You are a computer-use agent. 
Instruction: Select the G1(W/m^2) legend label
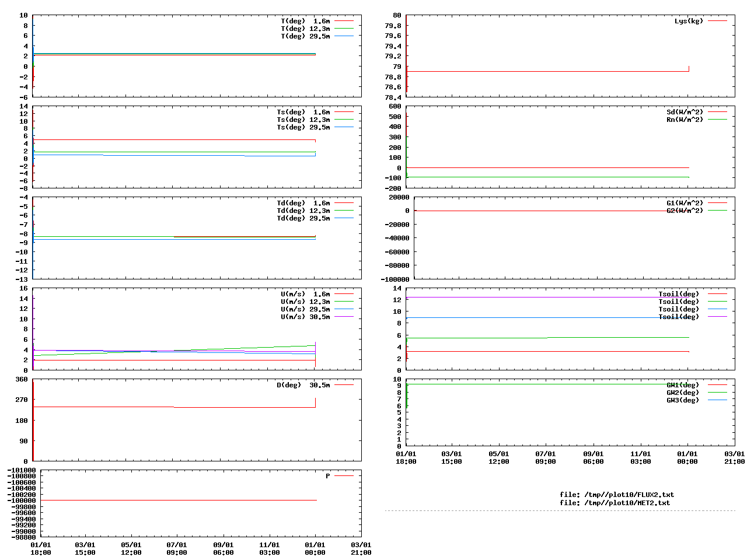tap(685, 203)
